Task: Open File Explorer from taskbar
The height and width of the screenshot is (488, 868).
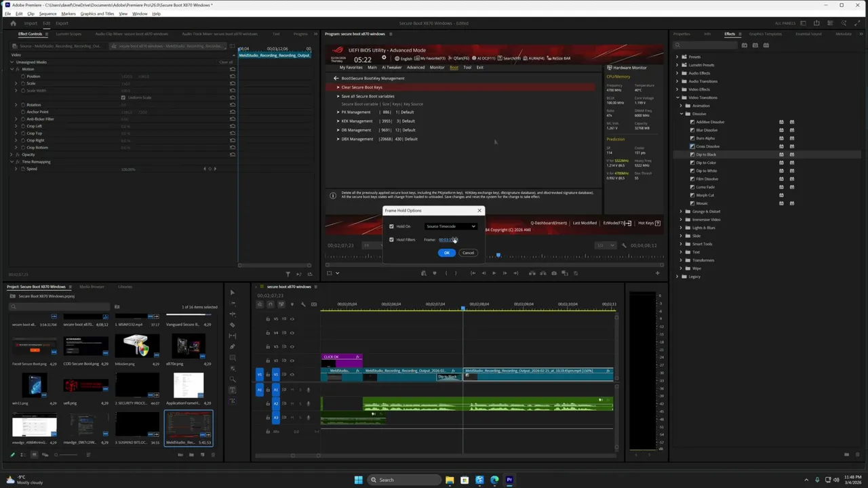Action: click(450, 480)
